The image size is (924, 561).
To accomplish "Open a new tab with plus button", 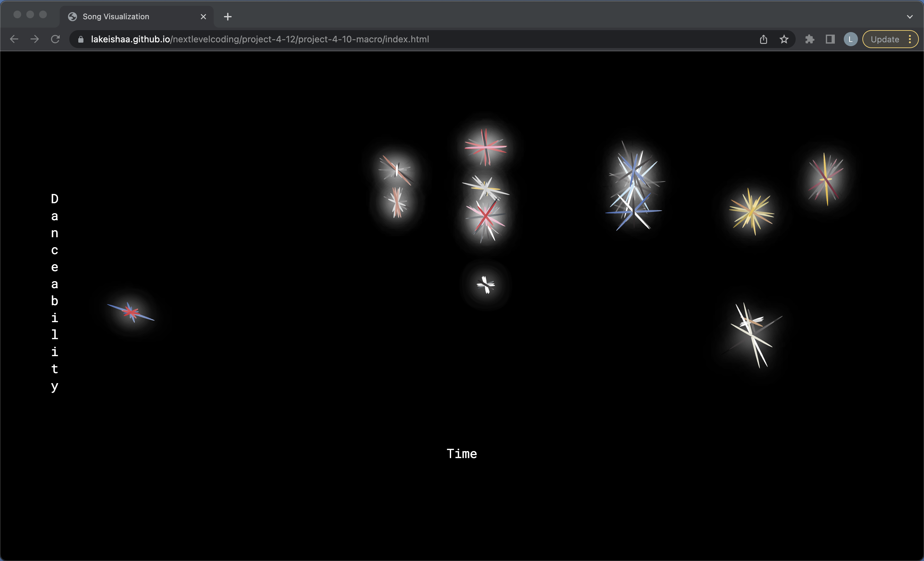I will 227,16.
